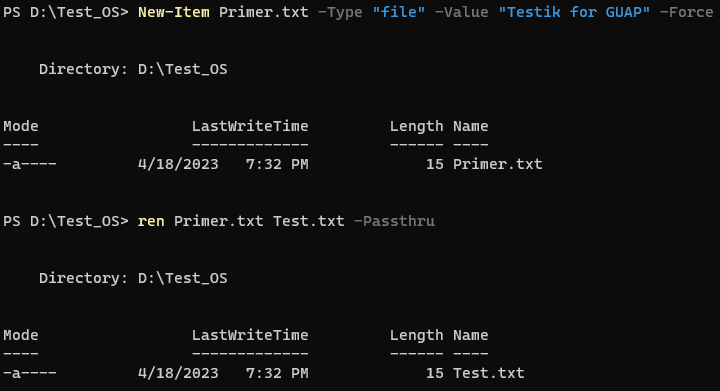
Task: Click the second Directory: D:\Test_OS line
Action: click(x=133, y=278)
